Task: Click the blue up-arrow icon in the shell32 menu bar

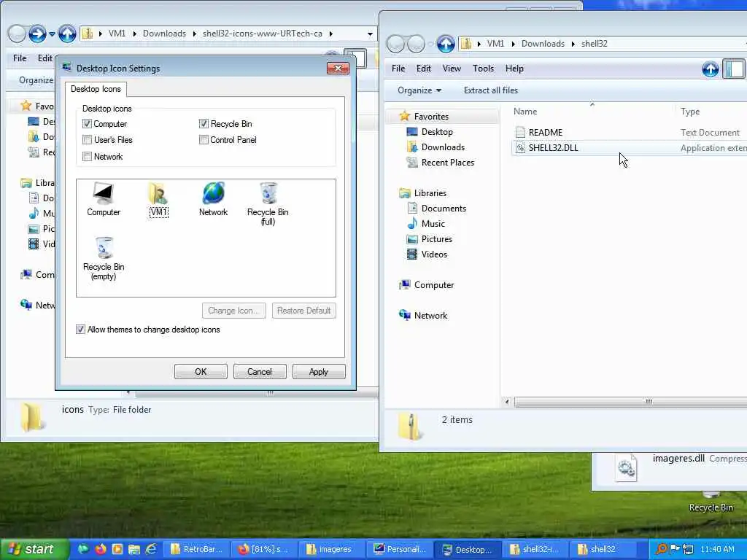Action: 710,69
